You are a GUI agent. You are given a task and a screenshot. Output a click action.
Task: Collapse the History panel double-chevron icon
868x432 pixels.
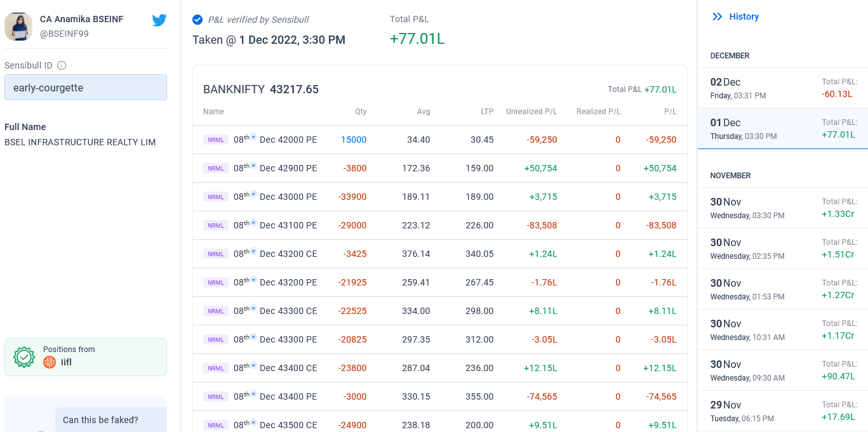[x=718, y=16]
